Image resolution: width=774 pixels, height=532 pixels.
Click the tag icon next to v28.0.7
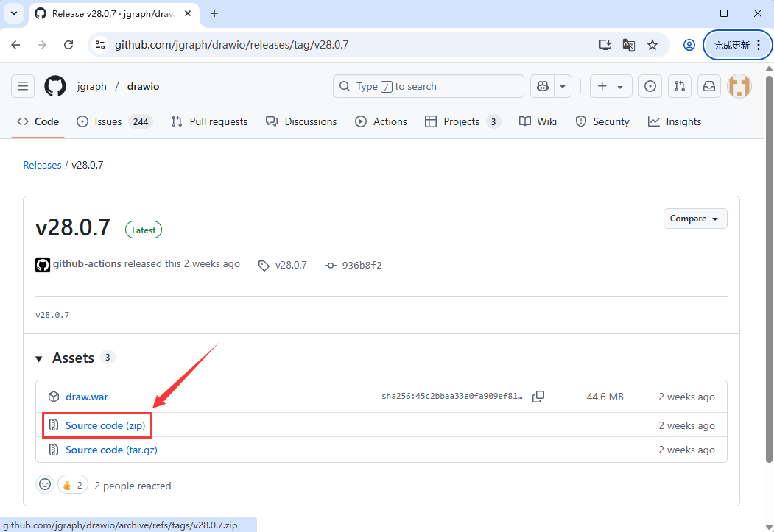264,266
